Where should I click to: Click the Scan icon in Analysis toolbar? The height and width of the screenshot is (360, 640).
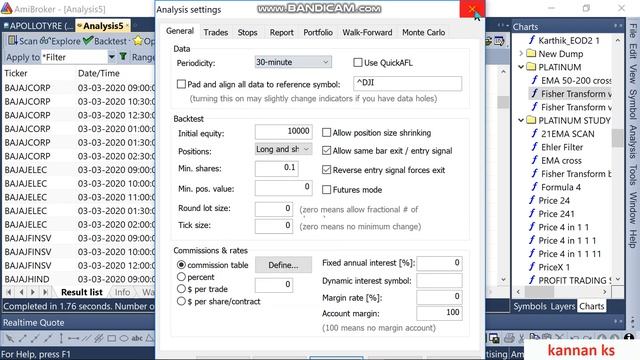pyautogui.click(x=13, y=40)
